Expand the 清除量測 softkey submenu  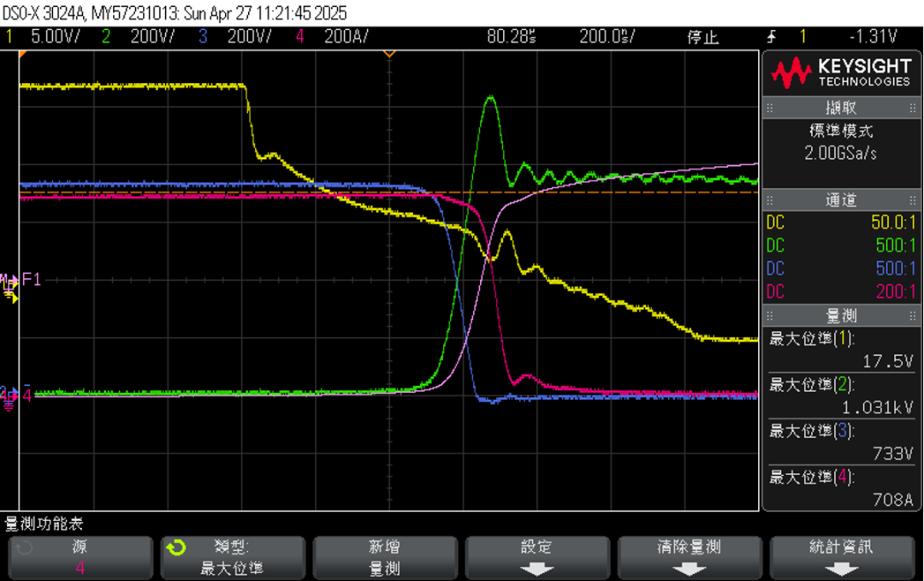tap(689, 558)
